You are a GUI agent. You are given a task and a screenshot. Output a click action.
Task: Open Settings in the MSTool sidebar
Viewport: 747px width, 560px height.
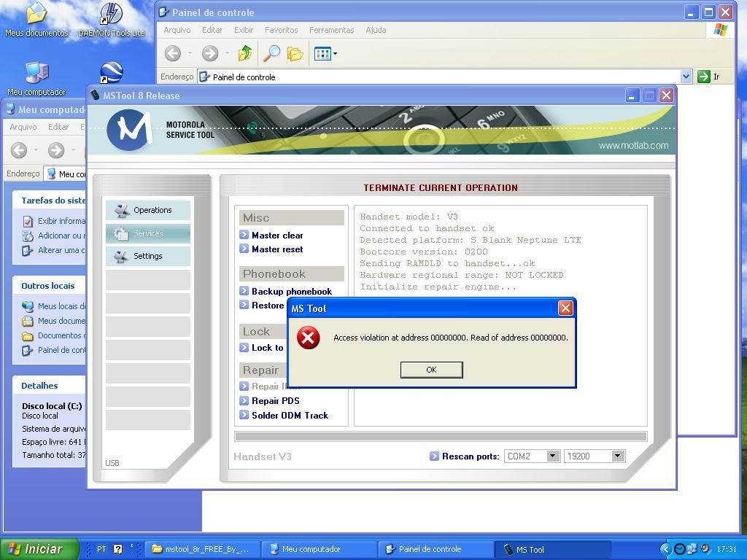tap(148, 256)
